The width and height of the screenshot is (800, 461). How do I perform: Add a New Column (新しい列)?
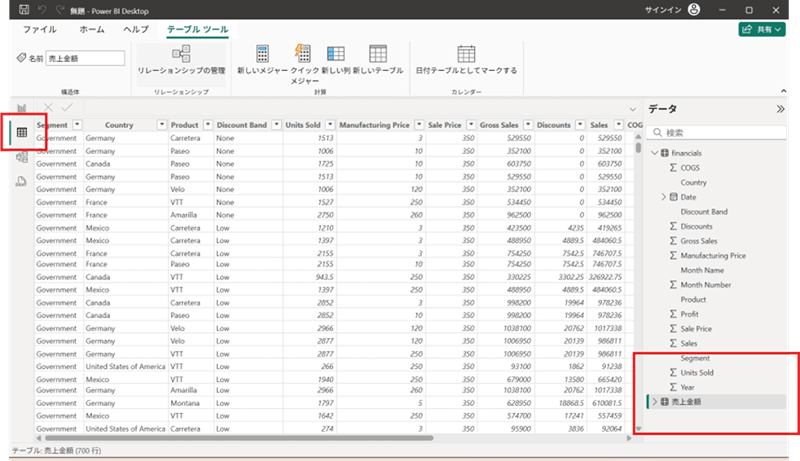click(x=336, y=54)
